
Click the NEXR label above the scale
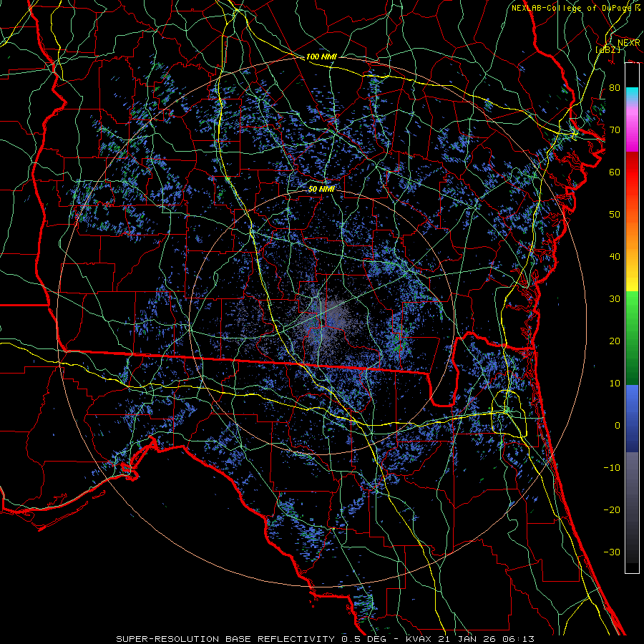[x=629, y=43]
